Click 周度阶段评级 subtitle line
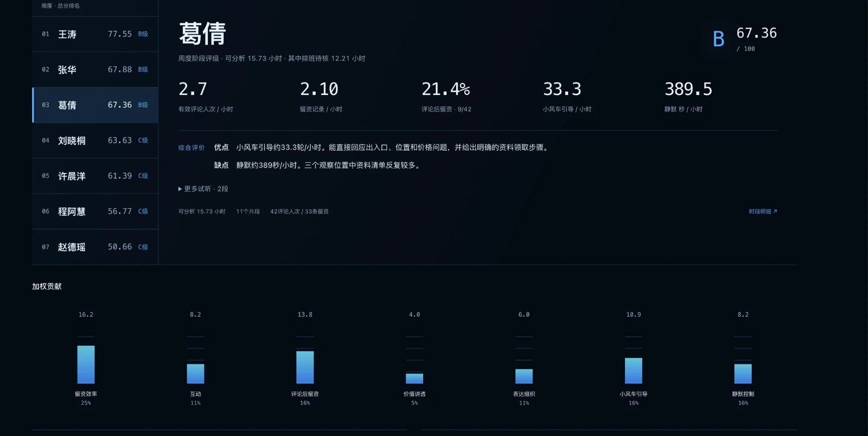868x436 pixels. click(272, 59)
